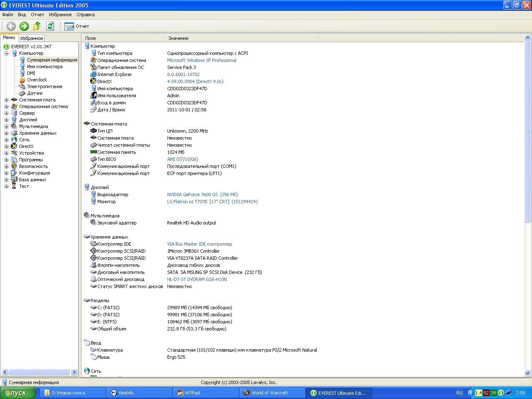Click the Оптический дисковод disc icon
Image resolution: width=532 pixels, height=399 pixels.
pos(94,279)
